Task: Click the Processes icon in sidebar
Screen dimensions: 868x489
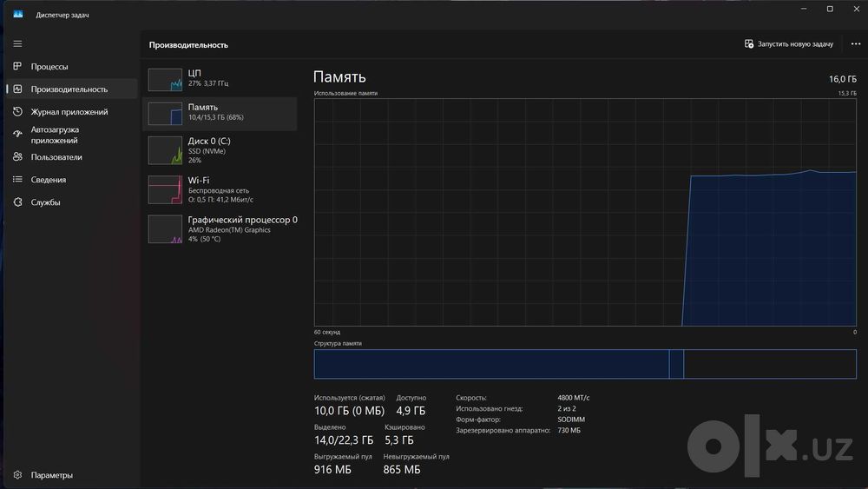Action: tap(17, 67)
